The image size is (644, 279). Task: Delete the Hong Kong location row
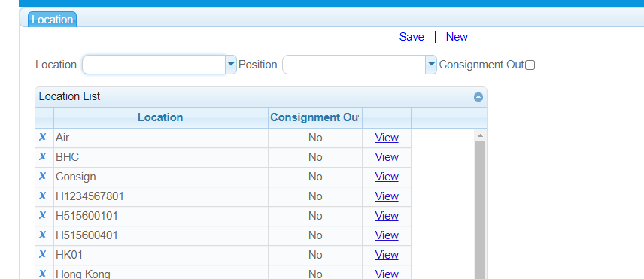(42, 274)
